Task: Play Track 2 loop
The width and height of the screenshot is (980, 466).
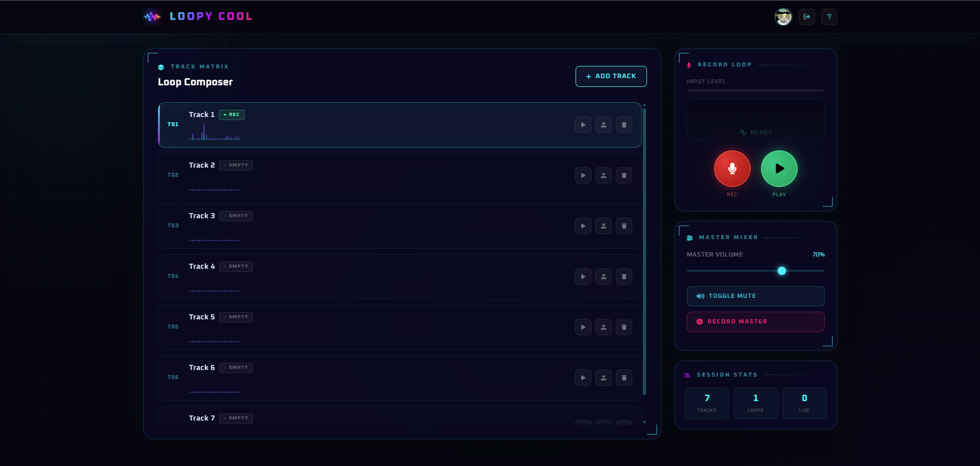Action: point(583,175)
